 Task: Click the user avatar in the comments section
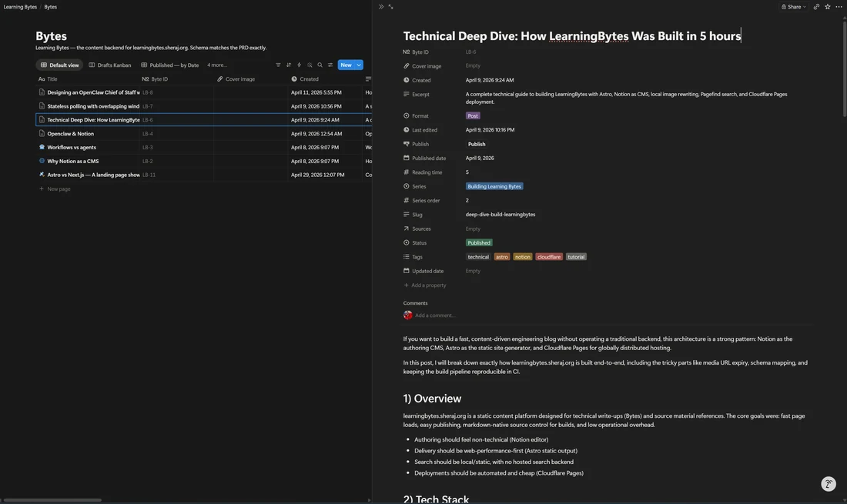[x=408, y=315]
